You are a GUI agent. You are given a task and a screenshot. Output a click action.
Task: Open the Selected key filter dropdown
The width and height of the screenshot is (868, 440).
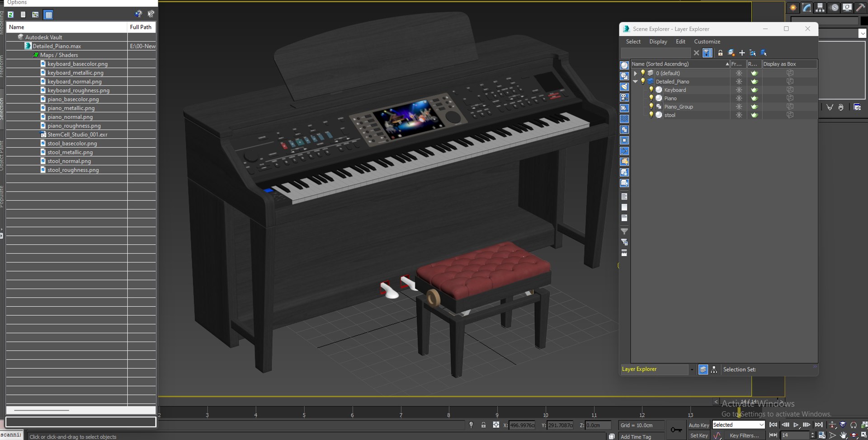tap(761, 425)
